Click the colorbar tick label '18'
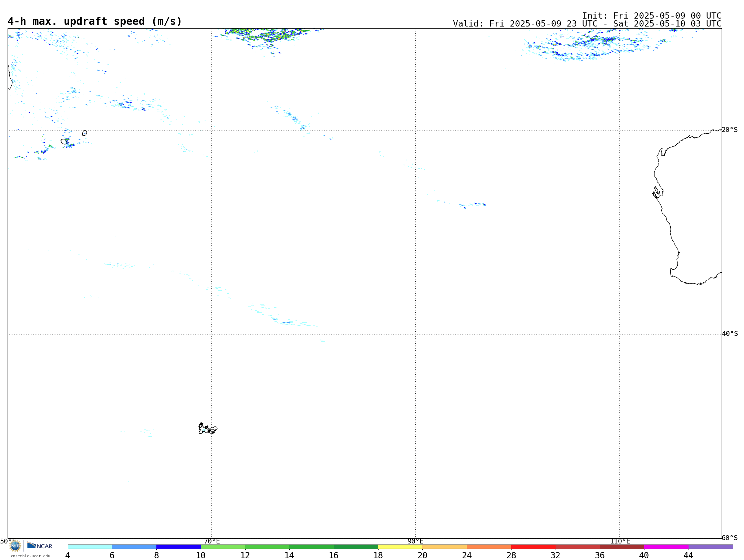Viewport: 744px width, 560px height. coord(378,555)
